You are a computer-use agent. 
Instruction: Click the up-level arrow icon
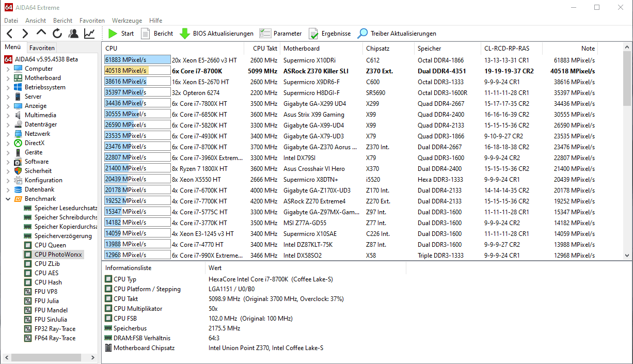[41, 34]
